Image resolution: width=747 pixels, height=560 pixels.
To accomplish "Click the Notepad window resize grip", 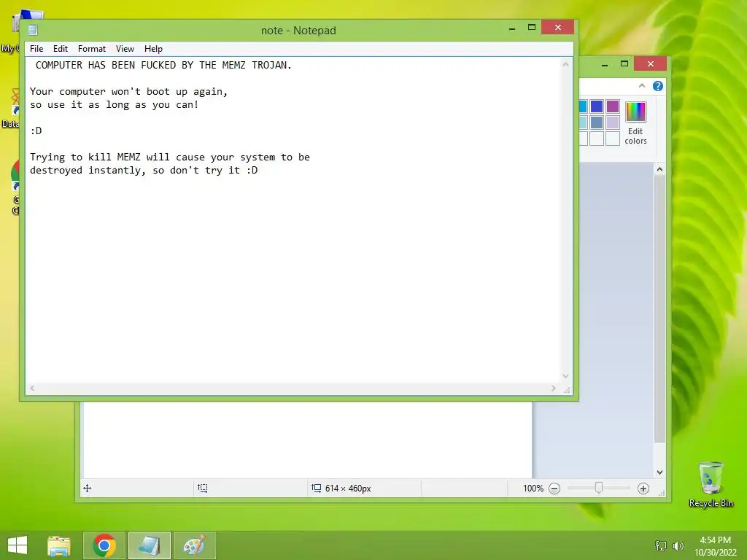I will point(567,391).
